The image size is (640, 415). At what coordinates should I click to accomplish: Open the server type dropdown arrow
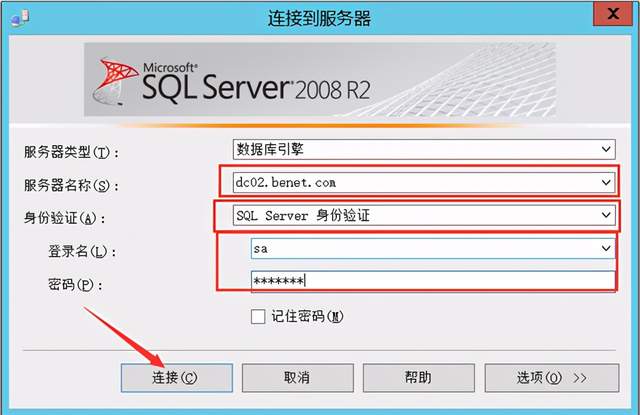click(x=606, y=149)
